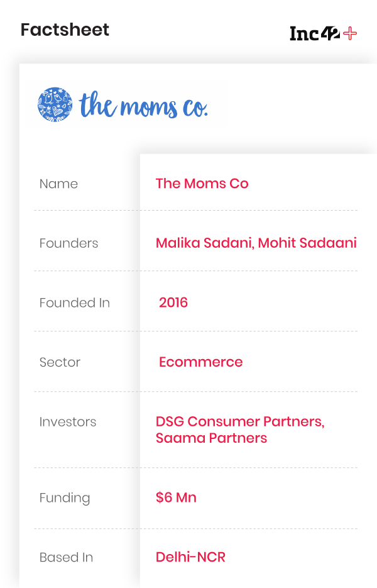Click the round blue Moms Co emblem
377x588 pixels.
coord(55,104)
